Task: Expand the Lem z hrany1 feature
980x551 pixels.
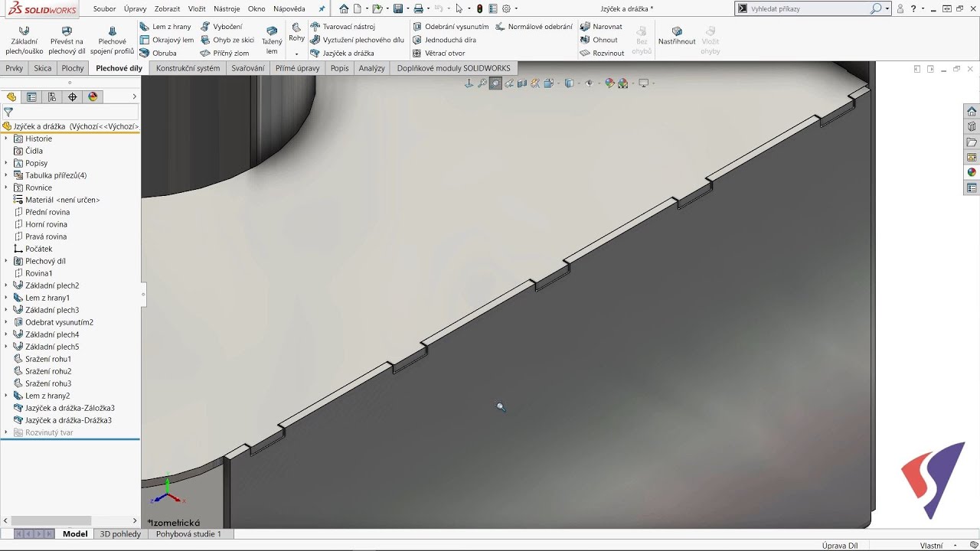Action: pyautogui.click(x=6, y=298)
